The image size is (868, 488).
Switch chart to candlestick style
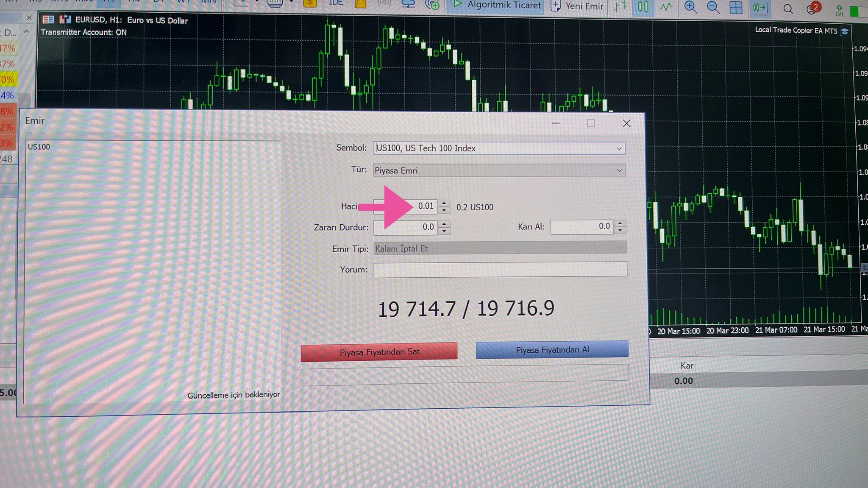point(643,7)
